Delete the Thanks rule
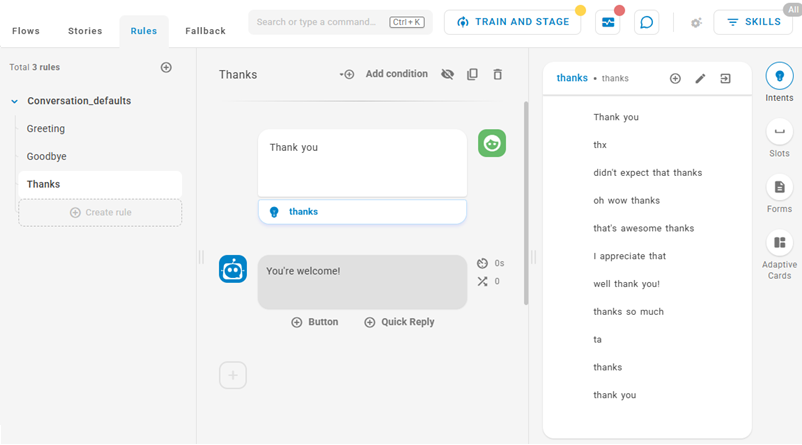Viewport: 802px width, 445px height. (498, 74)
